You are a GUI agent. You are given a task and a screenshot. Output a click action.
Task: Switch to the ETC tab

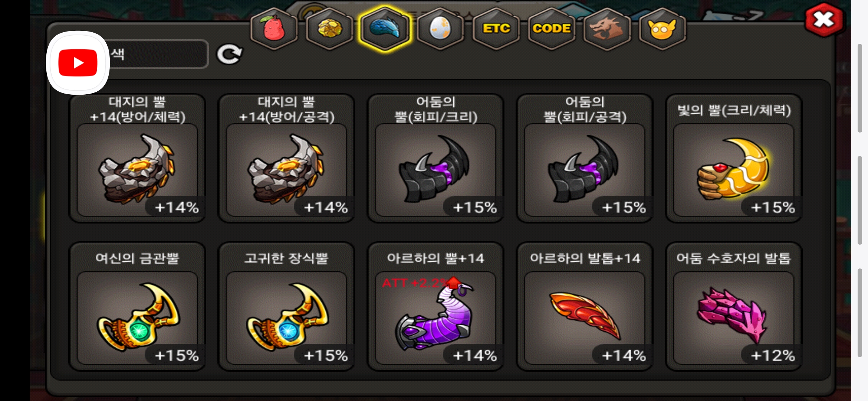tap(496, 29)
